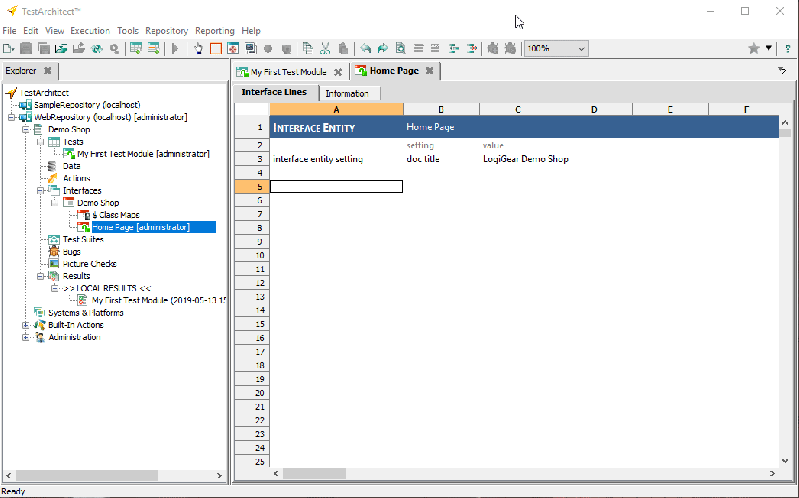The width and height of the screenshot is (799, 498).
Task: Open the Reporting menu
Action: click(215, 31)
